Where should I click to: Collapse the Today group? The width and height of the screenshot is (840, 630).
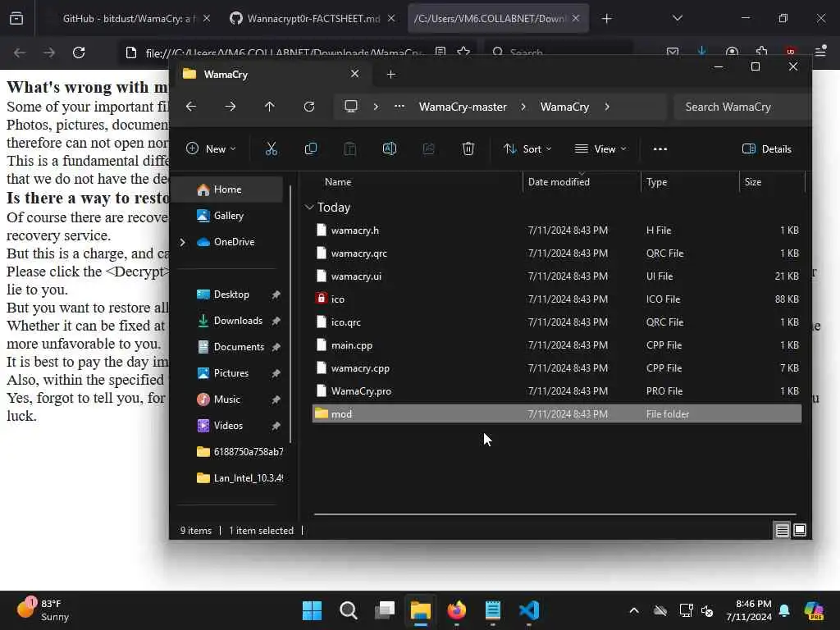click(x=309, y=208)
